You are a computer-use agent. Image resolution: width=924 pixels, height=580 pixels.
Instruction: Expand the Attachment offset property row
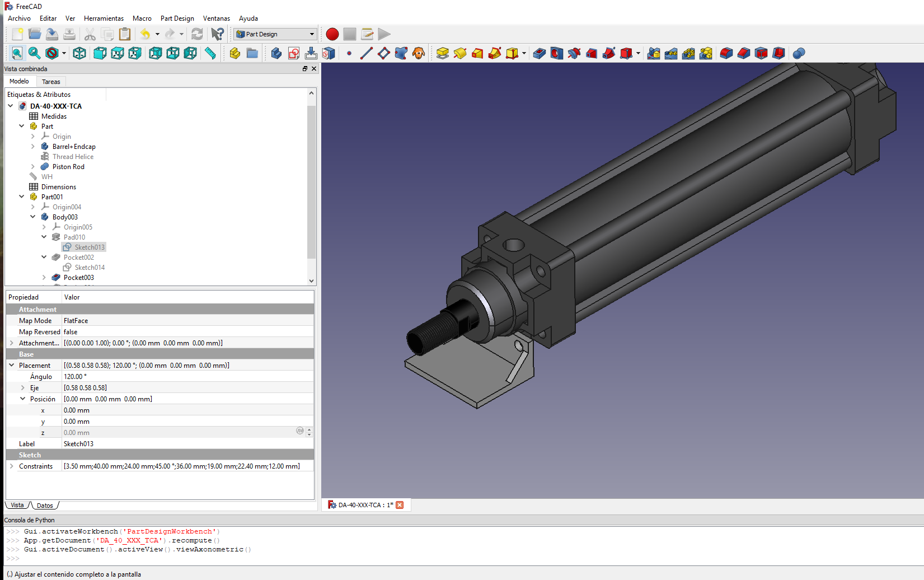coord(12,343)
